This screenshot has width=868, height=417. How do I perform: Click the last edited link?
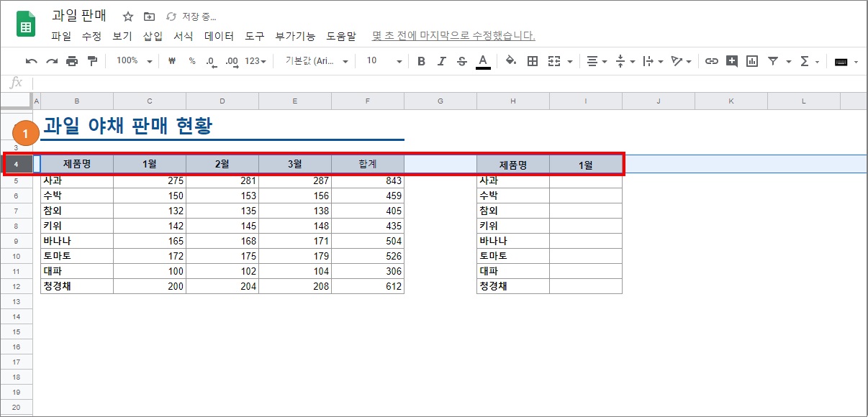pyautogui.click(x=453, y=36)
